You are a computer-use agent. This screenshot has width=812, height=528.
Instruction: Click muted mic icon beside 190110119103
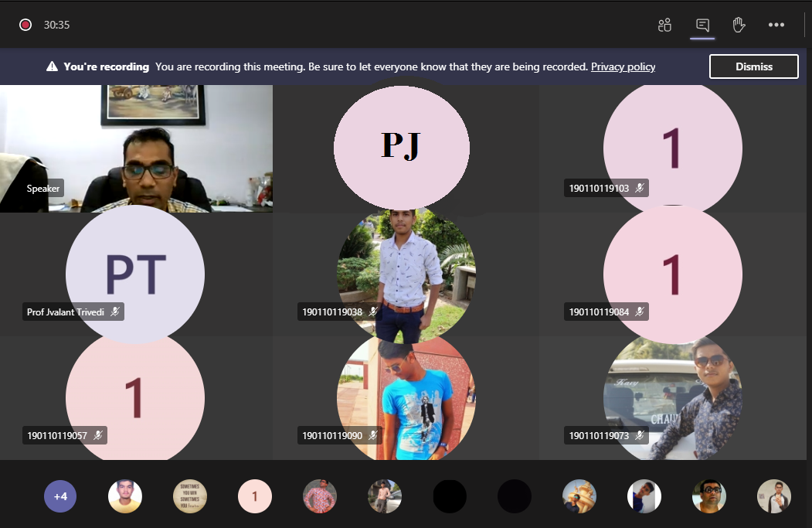[640, 187]
